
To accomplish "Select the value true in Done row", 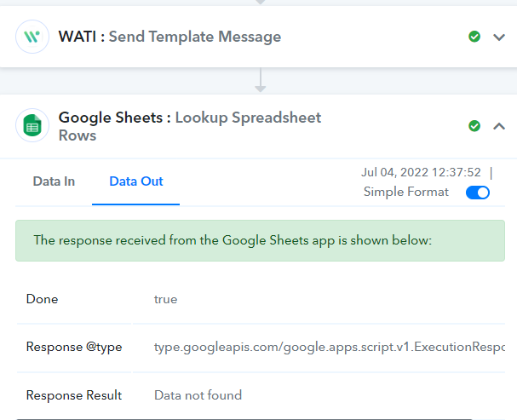I will click(x=165, y=299).
